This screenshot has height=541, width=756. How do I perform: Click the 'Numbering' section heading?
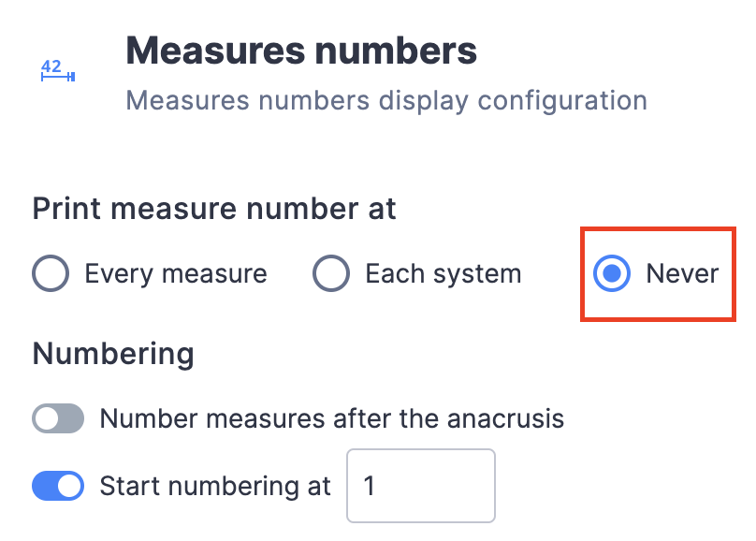[112, 354]
